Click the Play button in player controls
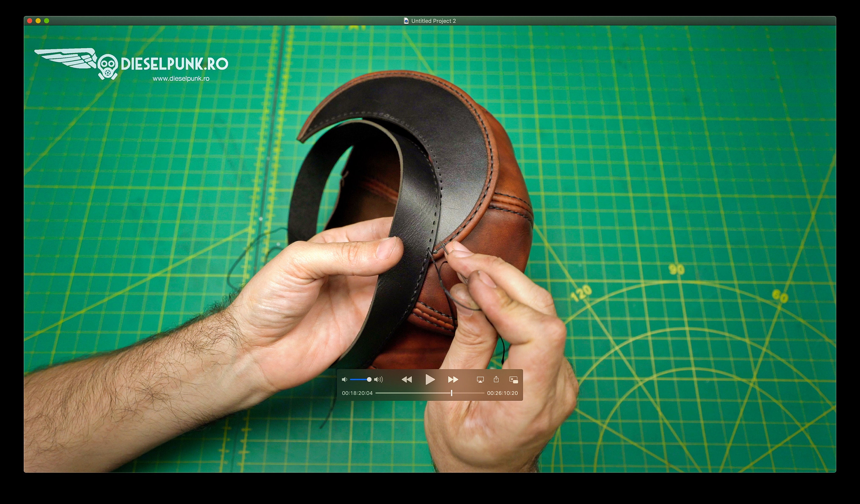 pyautogui.click(x=430, y=379)
